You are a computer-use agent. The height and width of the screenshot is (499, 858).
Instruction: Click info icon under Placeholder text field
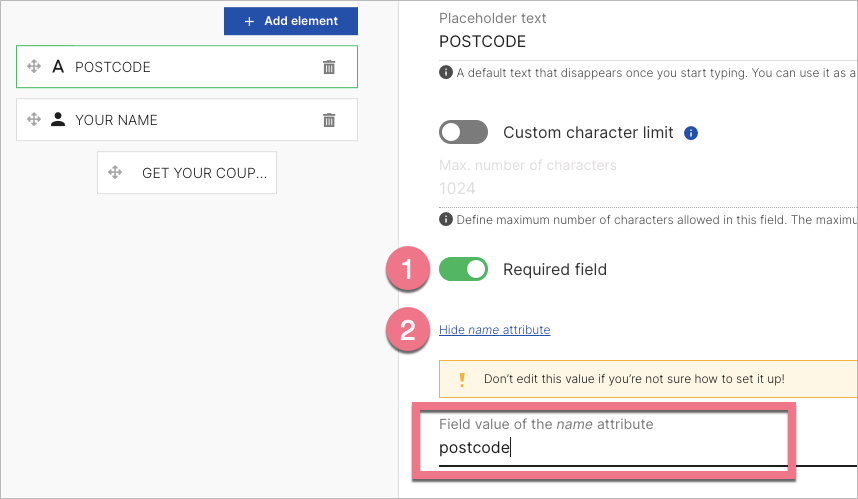point(445,72)
